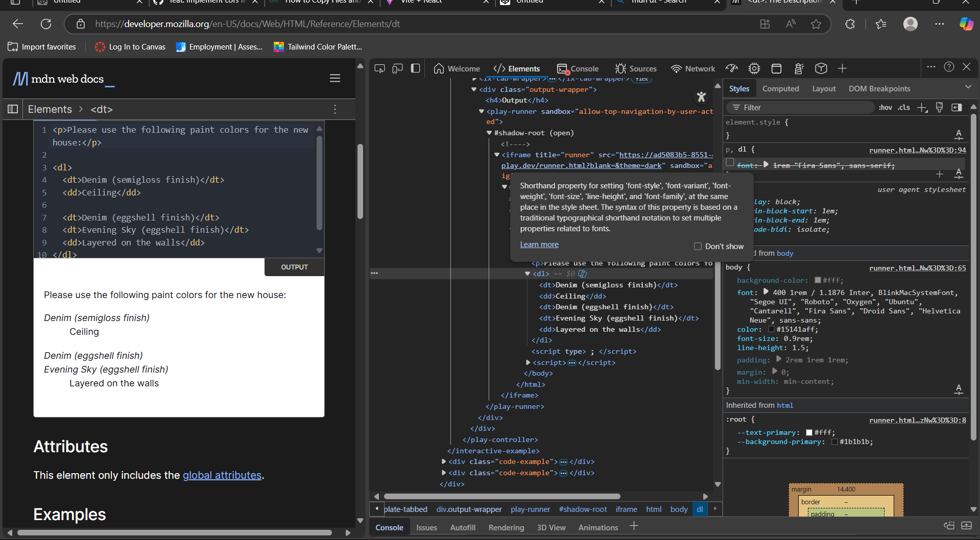Open the Rendering drawer tab
Viewport: 980px width, 540px height.
pos(506,528)
